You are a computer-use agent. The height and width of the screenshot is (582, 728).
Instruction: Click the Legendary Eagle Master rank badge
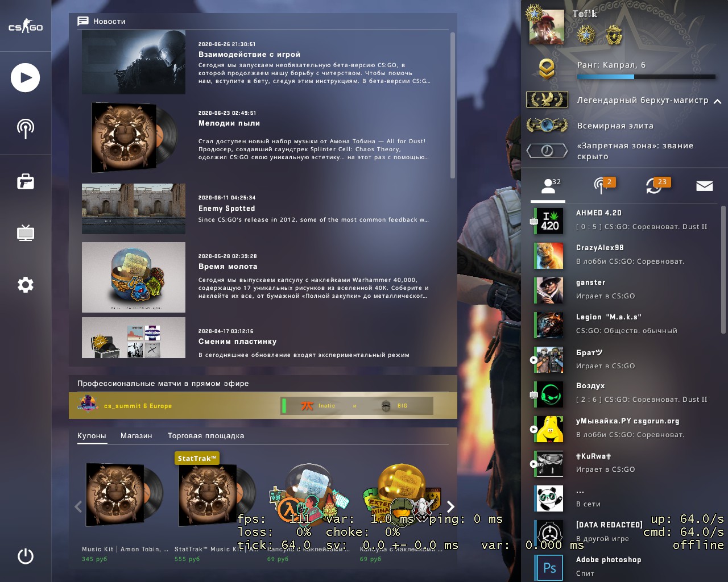point(547,100)
